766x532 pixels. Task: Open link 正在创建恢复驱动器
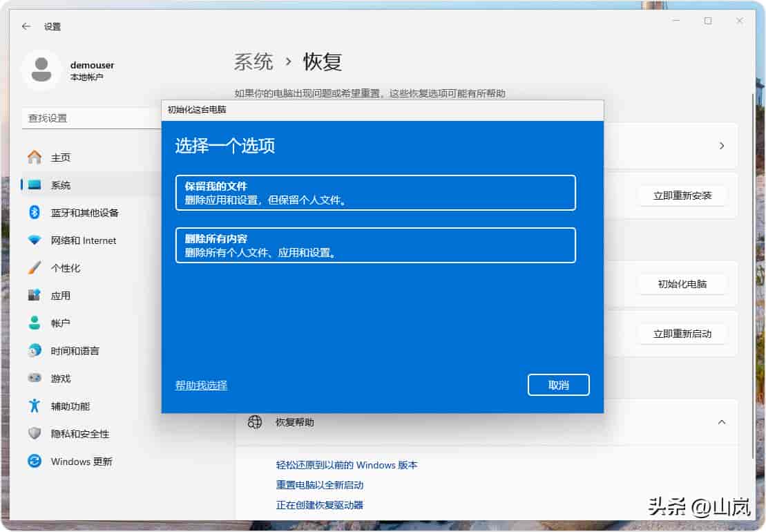(x=320, y=504)
